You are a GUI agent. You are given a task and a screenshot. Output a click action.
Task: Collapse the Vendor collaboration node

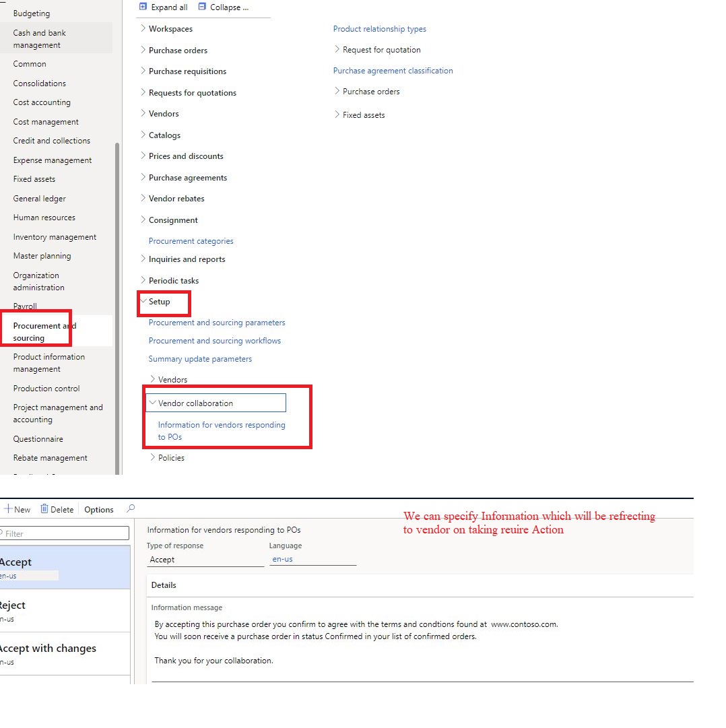tap(153, 402)
